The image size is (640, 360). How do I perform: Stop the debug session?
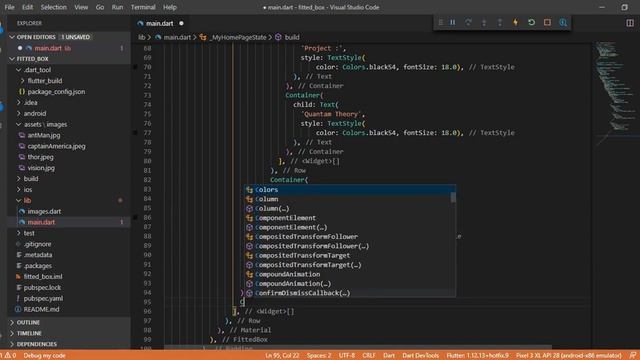tap(547, 22)
